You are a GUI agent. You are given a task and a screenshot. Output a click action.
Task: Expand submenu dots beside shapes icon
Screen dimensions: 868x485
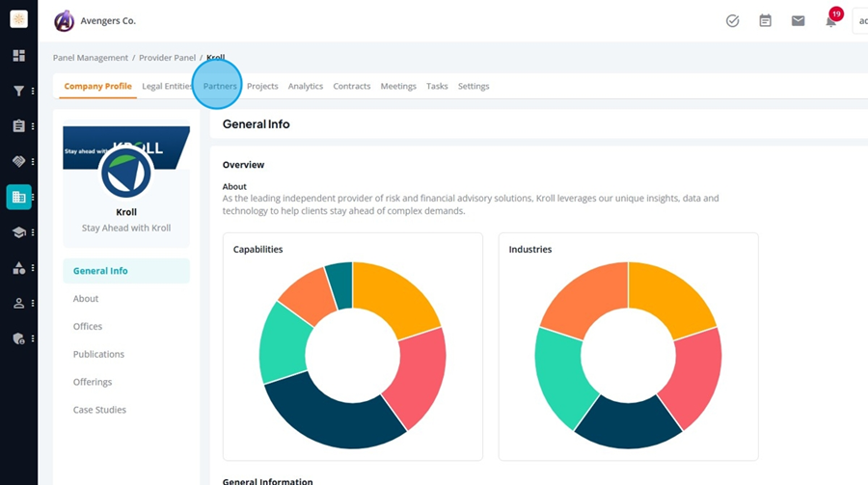pyautogui.click(x=33, y=268)
